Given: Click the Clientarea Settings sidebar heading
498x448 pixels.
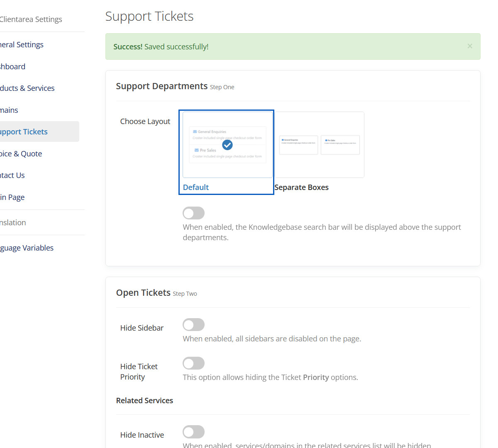Looking at the screenshot, I should pos(31,19).
